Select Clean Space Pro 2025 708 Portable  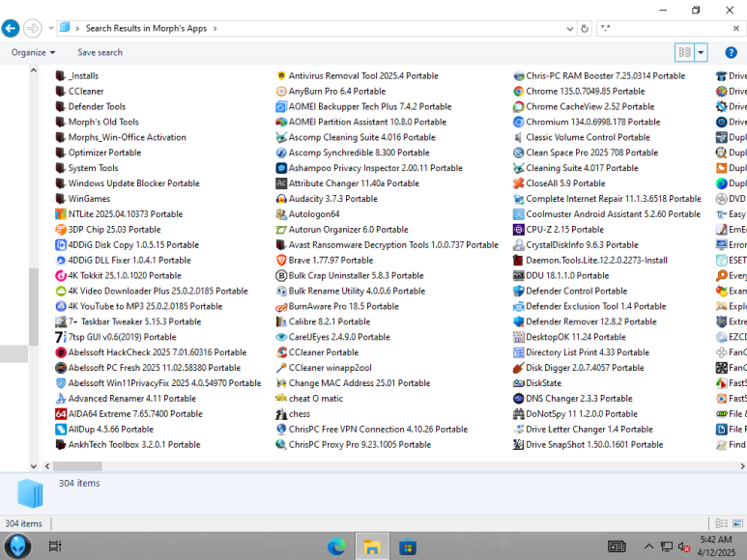pos(591,153)
